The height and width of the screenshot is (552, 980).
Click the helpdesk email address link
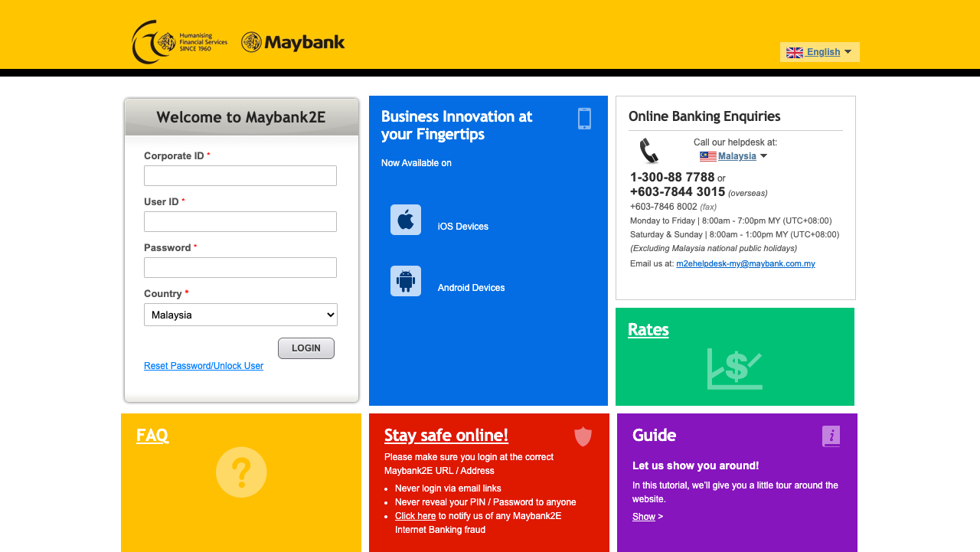(746, 263)
